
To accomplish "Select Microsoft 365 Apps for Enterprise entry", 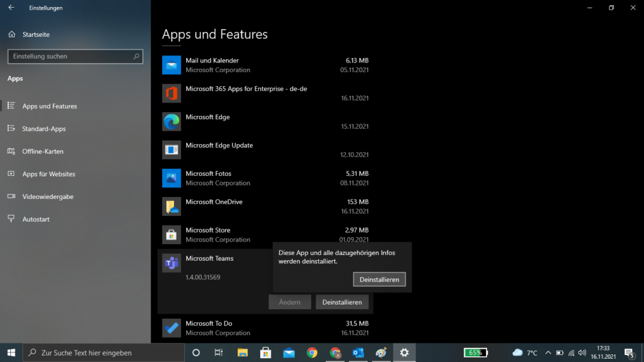I will click(246, 89).
